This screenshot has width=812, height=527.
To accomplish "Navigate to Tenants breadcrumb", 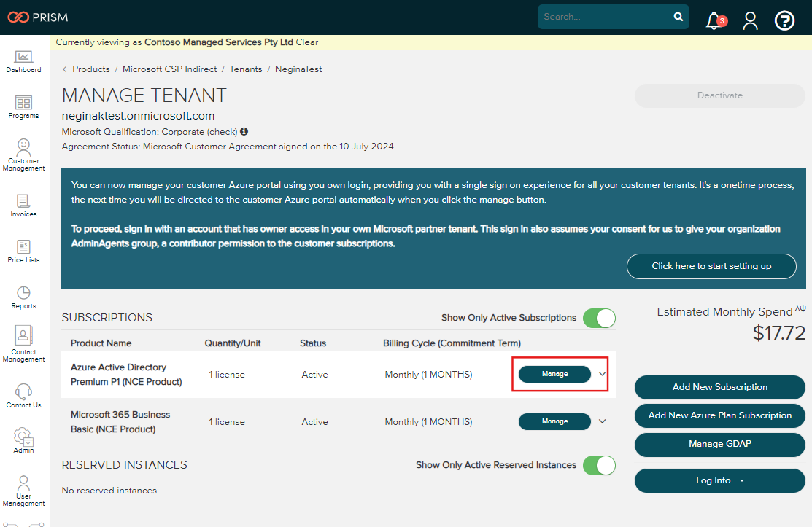I will pyautogui.click(x=246, y=69).
